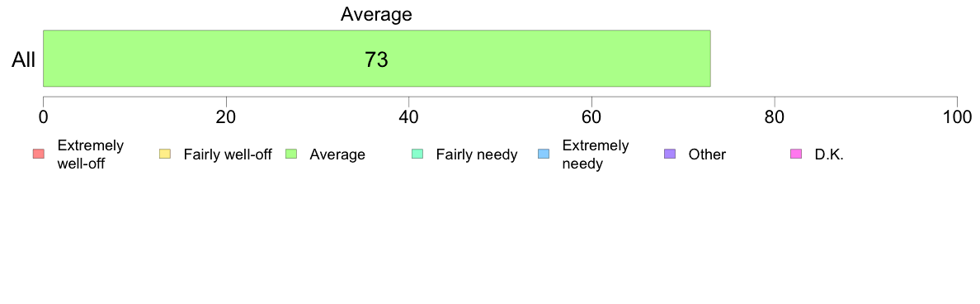Click the Extremely well-off legend text

(x=91, y=154)
